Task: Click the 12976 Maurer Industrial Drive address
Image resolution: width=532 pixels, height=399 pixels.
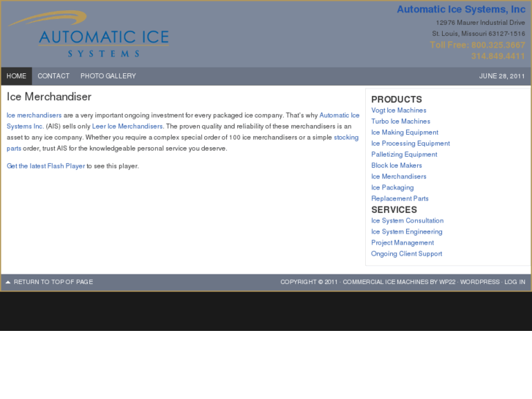Action: 481,23
